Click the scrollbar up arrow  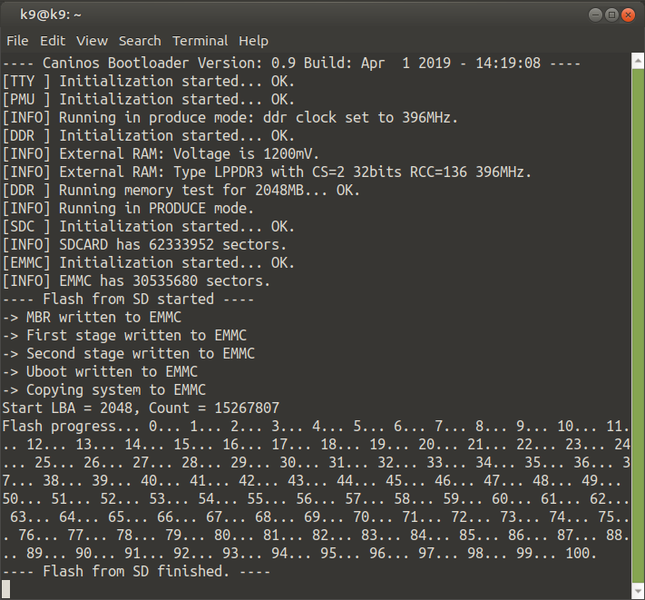[638, 62]
